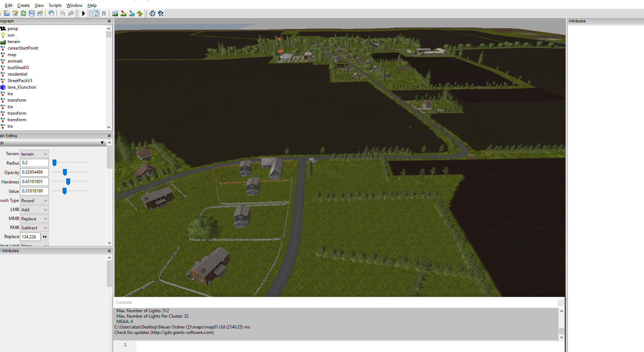Click the Undo arrow icon
The width and height of the screenshot is (644, 352).
click(63, 13)
